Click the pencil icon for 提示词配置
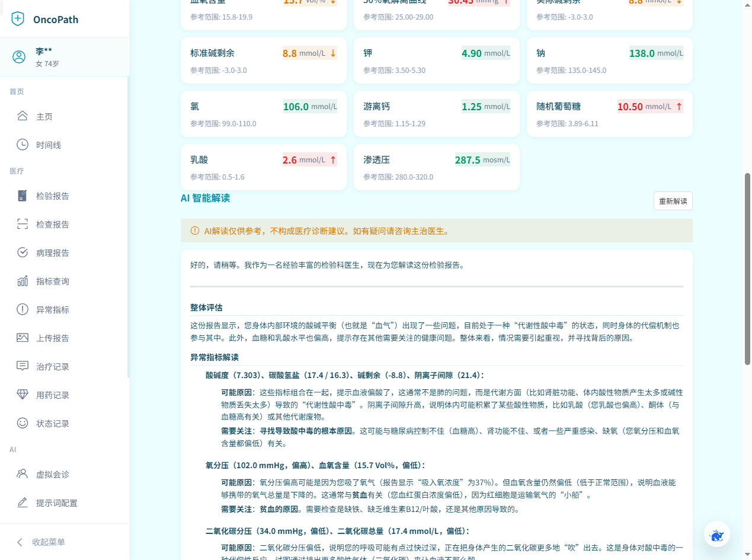 click(23, 503)
